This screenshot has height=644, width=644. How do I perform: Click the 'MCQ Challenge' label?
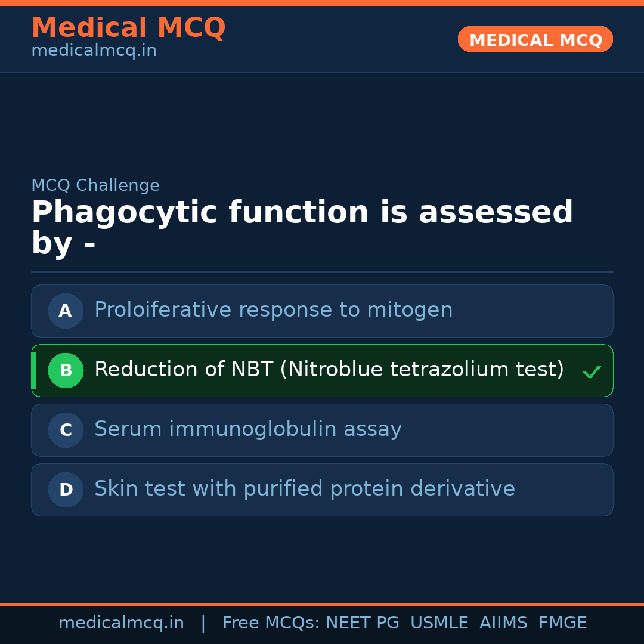click(95, 185)
